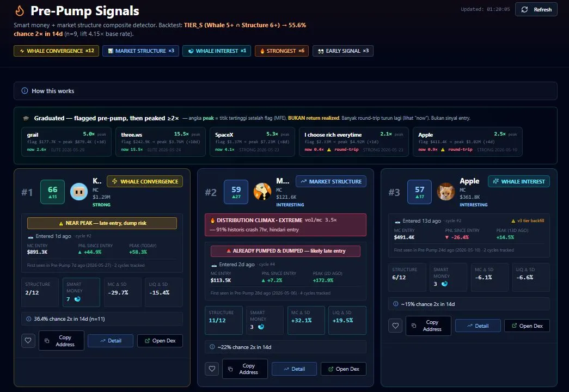Click the whale icon in card #3 Smart Money
The height and width of the screenshot is (392, 569).
tap(444, 284)
